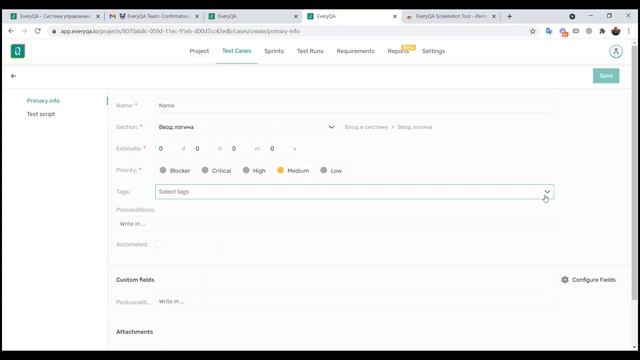Click the browser profile picture icon

(616, 31)
